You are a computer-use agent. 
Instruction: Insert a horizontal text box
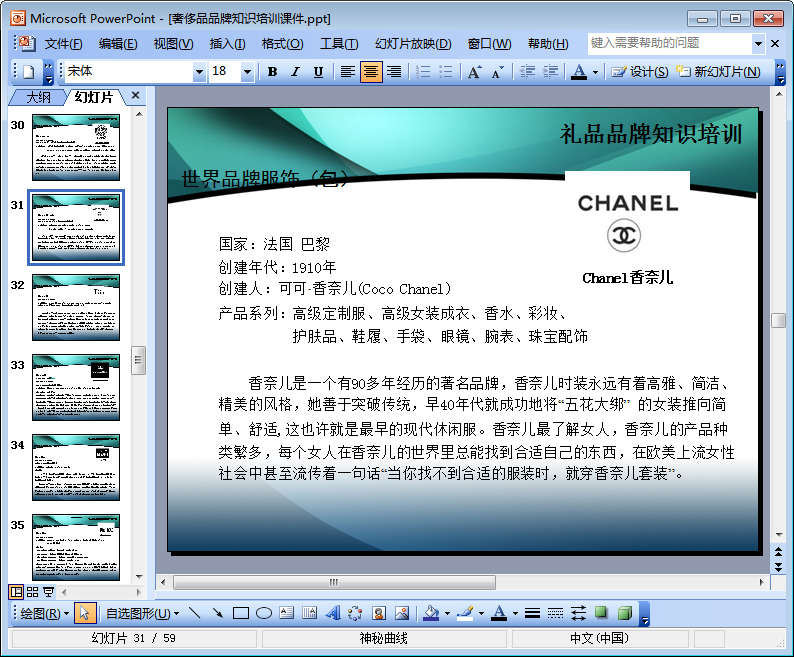point(287,613)
